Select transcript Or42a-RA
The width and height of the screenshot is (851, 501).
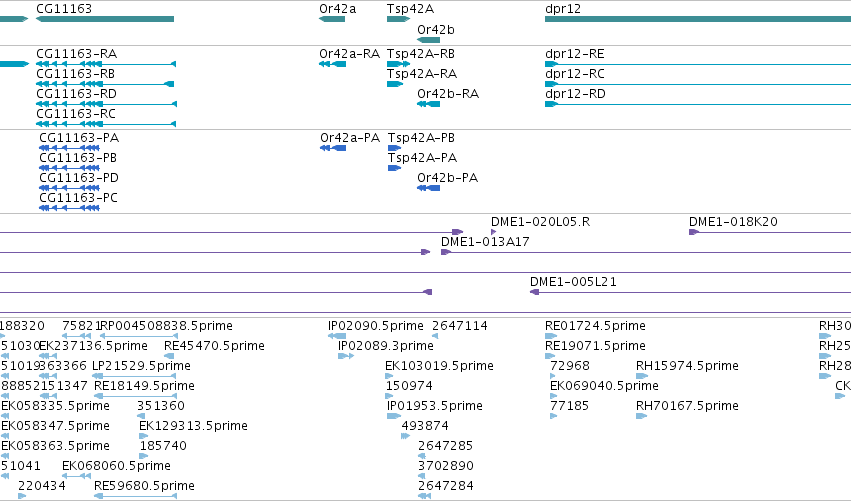point(350,54)
